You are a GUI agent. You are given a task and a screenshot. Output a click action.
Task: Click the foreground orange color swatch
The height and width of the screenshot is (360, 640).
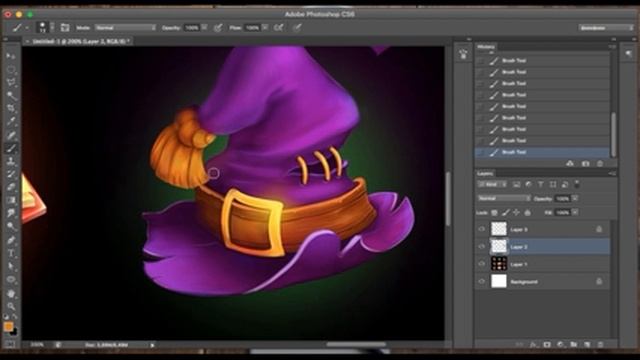click(8, 327)
